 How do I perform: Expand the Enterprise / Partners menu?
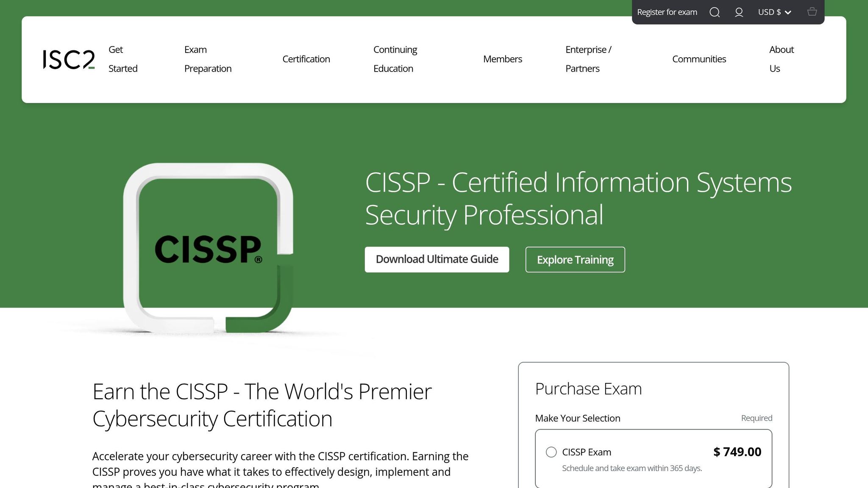click(x=588, y=59)
